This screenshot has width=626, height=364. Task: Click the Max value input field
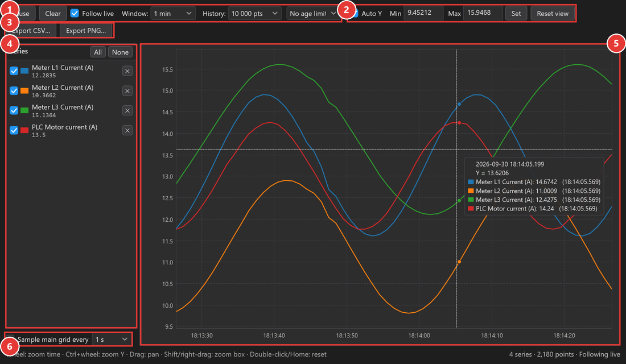(x=483, y=13)
